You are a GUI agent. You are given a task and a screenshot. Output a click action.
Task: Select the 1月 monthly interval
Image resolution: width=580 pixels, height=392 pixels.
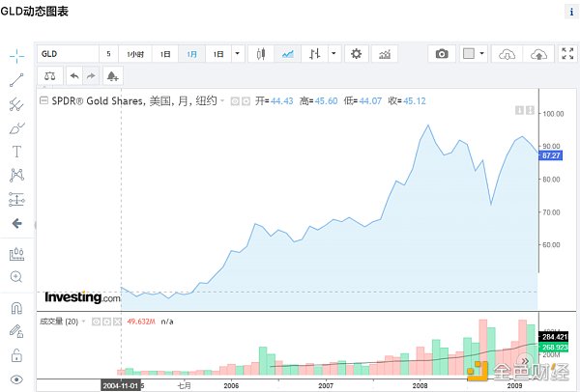pos(192,54)
